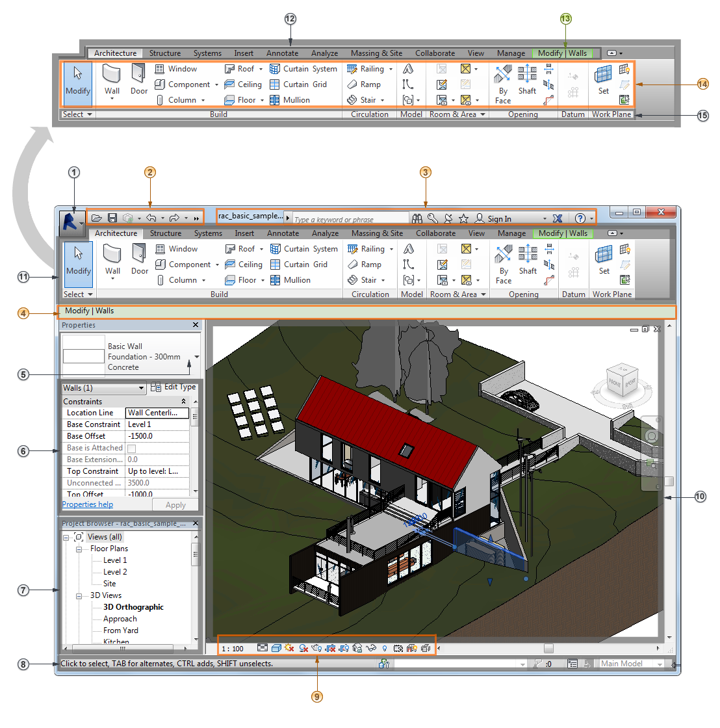This screenshot has height=728, width=720.
Task: Open the Main Model design options dropdown
Action: point(659,664)
